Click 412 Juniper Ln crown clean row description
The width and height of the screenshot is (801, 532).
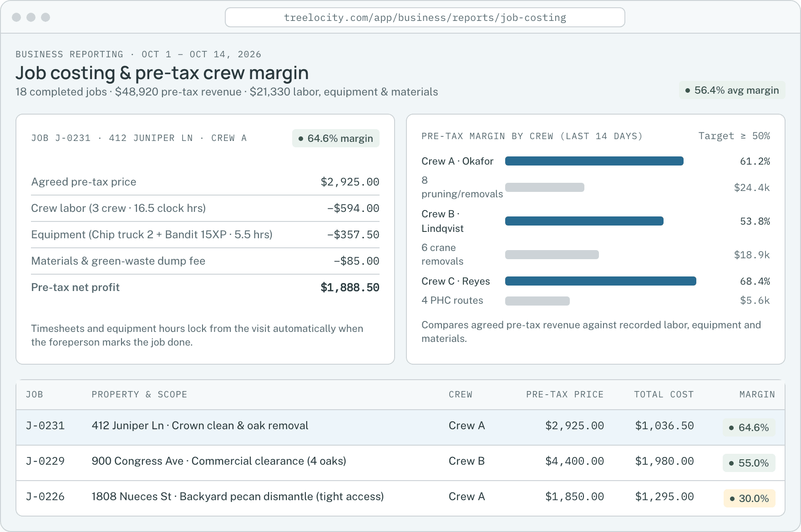pos(200,426)
